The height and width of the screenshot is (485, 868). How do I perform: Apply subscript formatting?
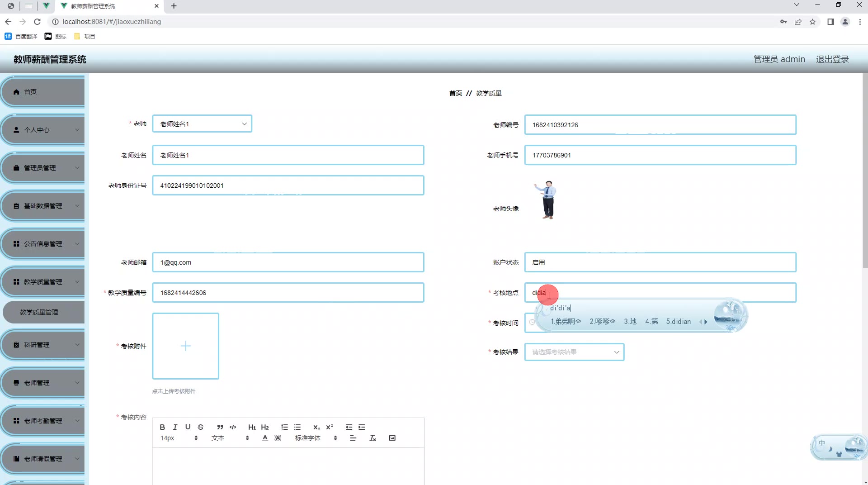pos(316,427)
